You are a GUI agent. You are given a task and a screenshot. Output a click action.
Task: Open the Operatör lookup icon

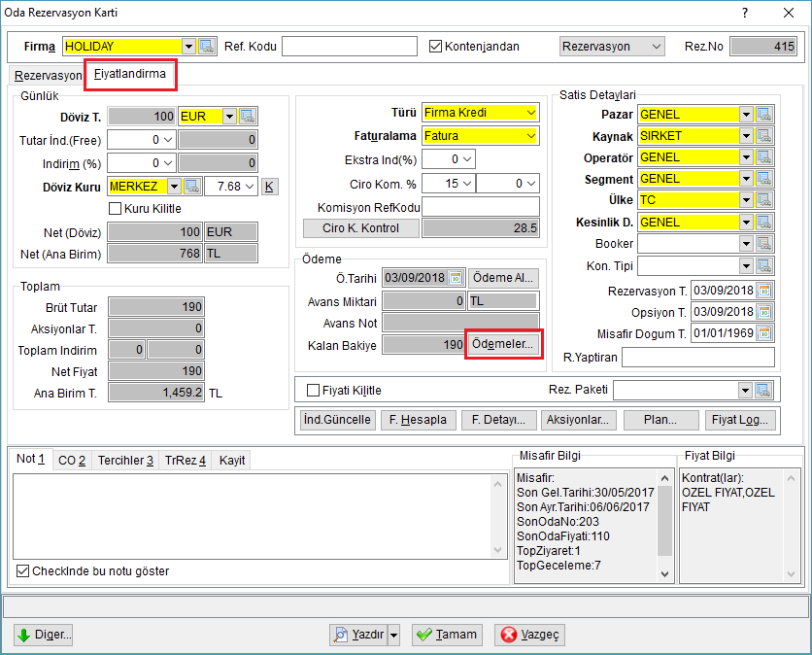763,157
